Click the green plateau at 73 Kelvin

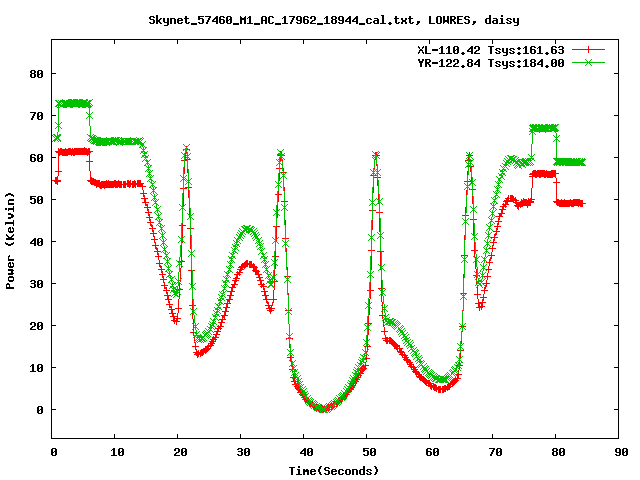coord(74,103)
